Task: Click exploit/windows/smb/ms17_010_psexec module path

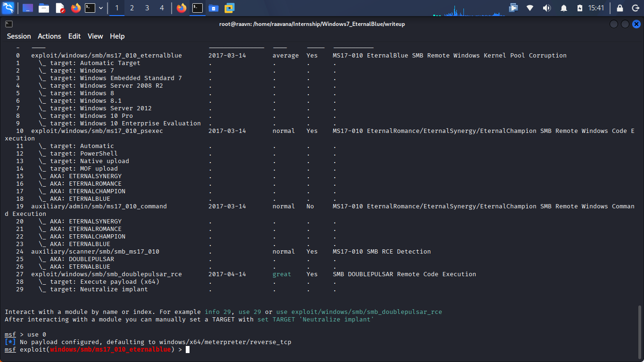Action: coord(97,131)
